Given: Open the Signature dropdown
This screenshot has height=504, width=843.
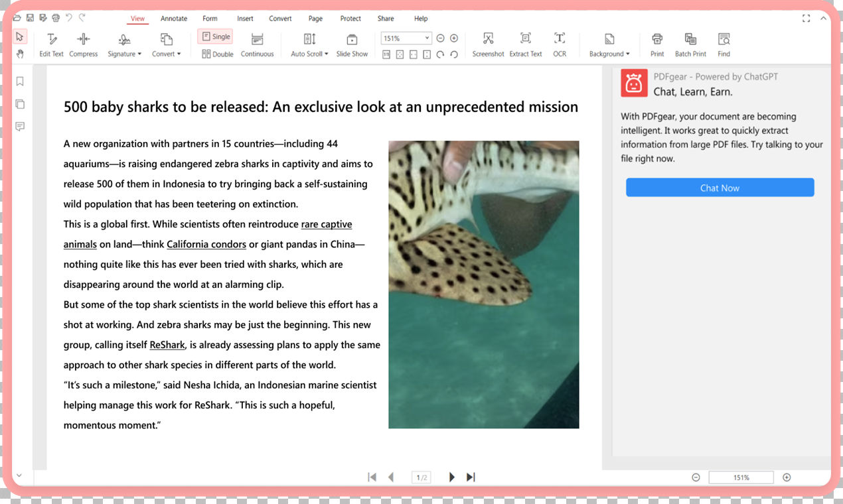Looking at the screenshot, I should tap(125, 45).
